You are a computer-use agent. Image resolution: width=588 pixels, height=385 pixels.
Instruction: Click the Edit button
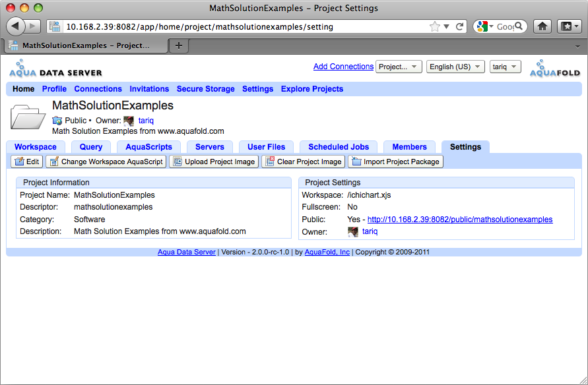[27, 162]
